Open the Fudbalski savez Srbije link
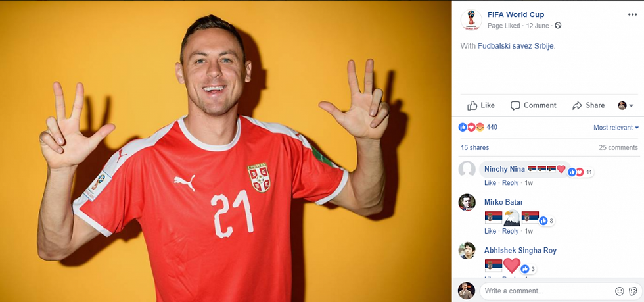Image resolution: width=644 pixels, height=302 pixels. pos(516,46)
